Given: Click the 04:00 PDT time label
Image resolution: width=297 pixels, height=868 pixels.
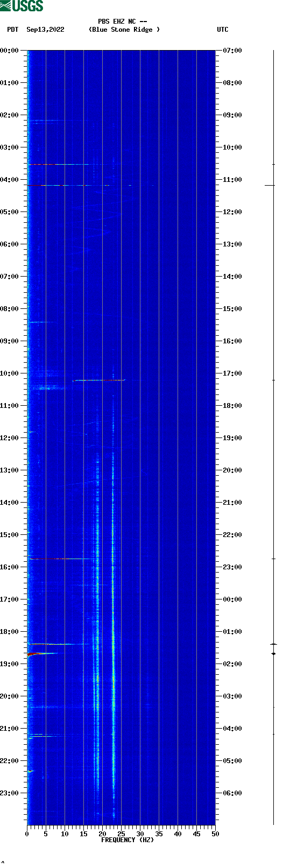Looking at the screenshot, I should point(10,180).
